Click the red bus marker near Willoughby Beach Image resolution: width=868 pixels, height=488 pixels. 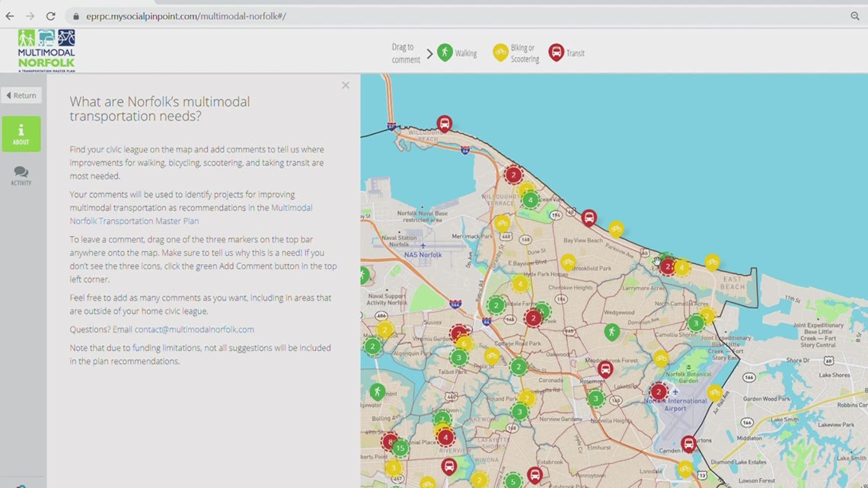point(444,124)
